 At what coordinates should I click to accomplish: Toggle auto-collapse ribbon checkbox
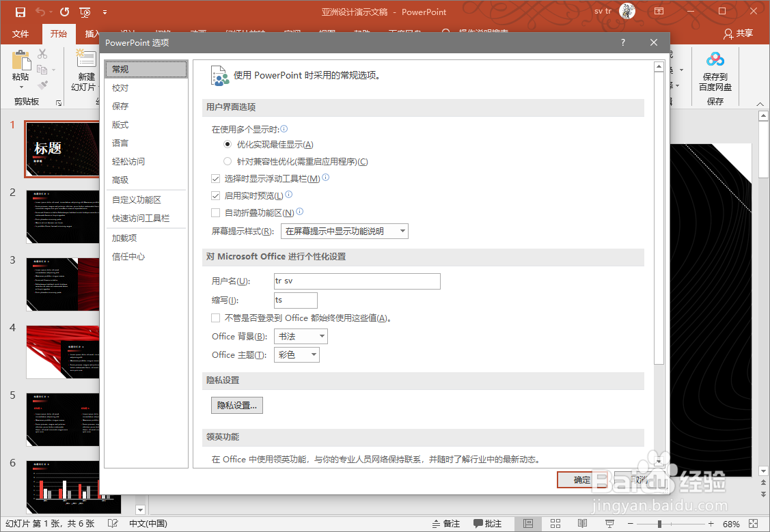215,212
